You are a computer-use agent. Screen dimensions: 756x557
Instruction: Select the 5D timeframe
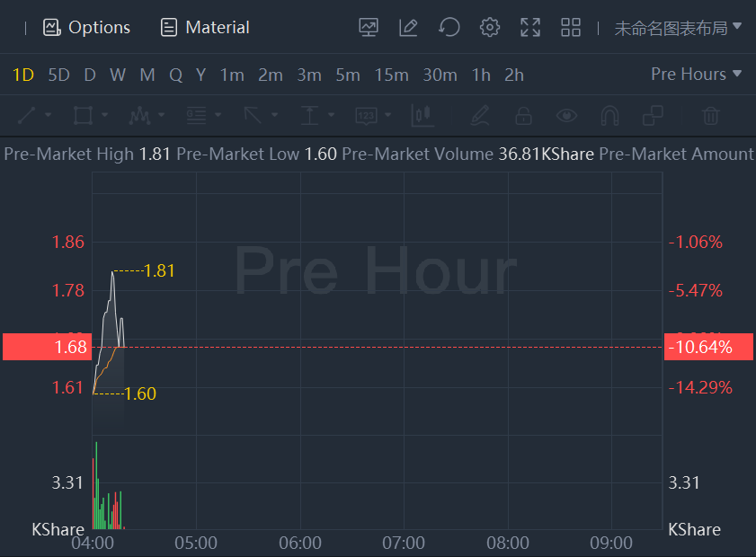pos(58,75)
